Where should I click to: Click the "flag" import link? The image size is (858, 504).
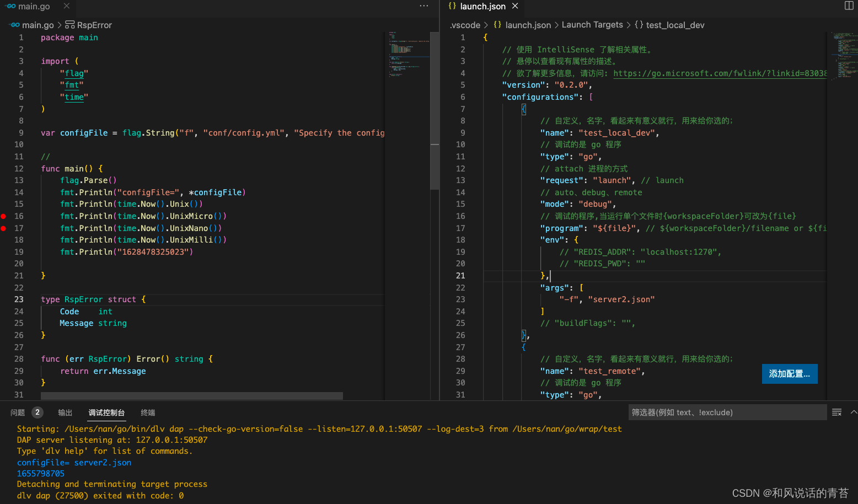[x=74, y=73]
